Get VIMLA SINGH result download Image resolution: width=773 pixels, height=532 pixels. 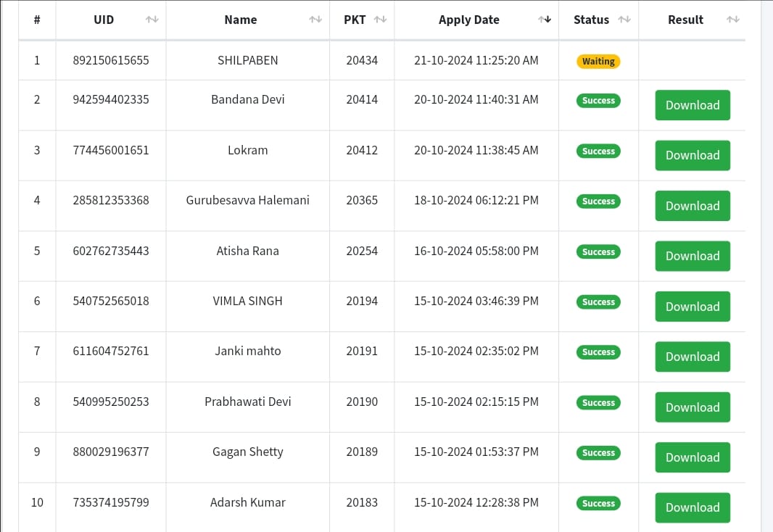(692, 307)
